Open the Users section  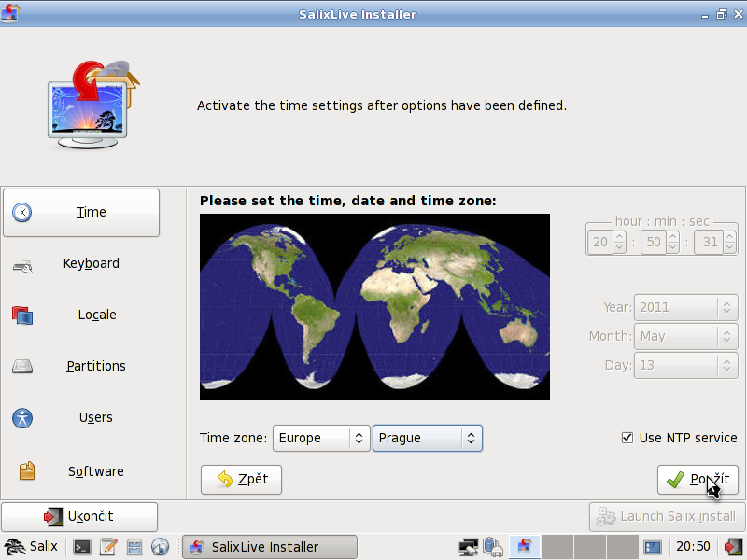tap(81, 417)
